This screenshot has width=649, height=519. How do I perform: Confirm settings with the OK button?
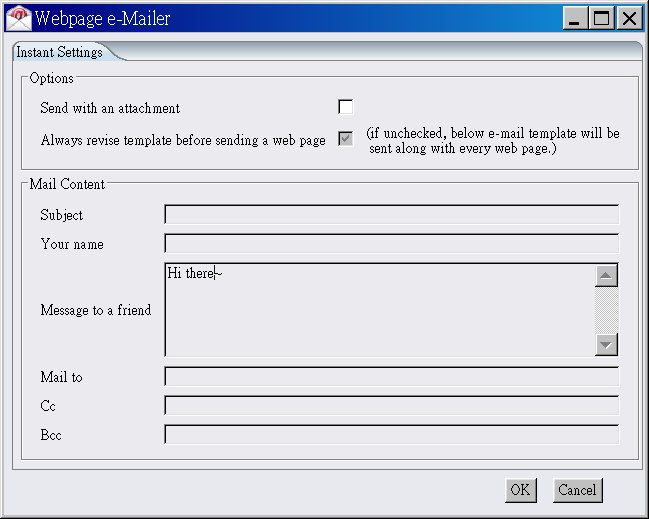point(520,490)
